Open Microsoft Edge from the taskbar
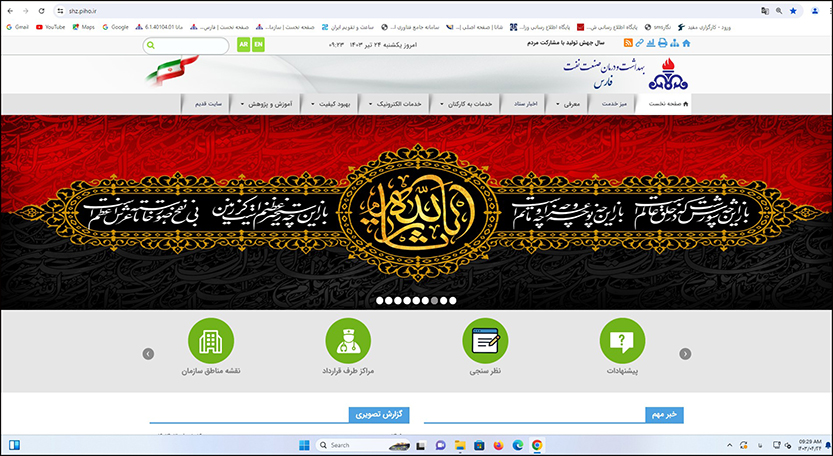 click(517, 445)
